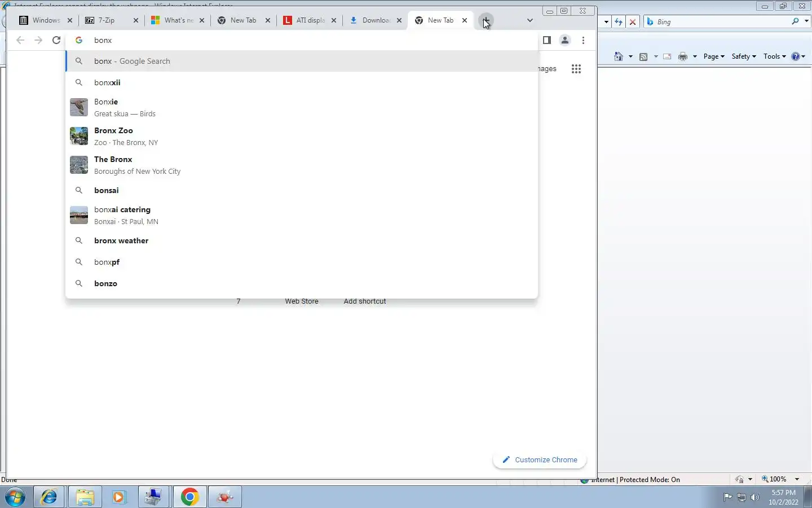Click Google Chrome taskbar icon

(189, 497)
